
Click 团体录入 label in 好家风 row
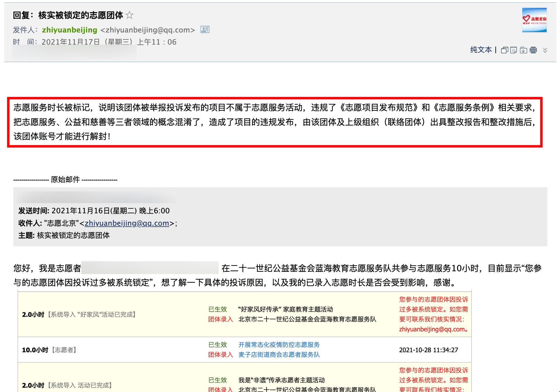(x=220, y=319)
